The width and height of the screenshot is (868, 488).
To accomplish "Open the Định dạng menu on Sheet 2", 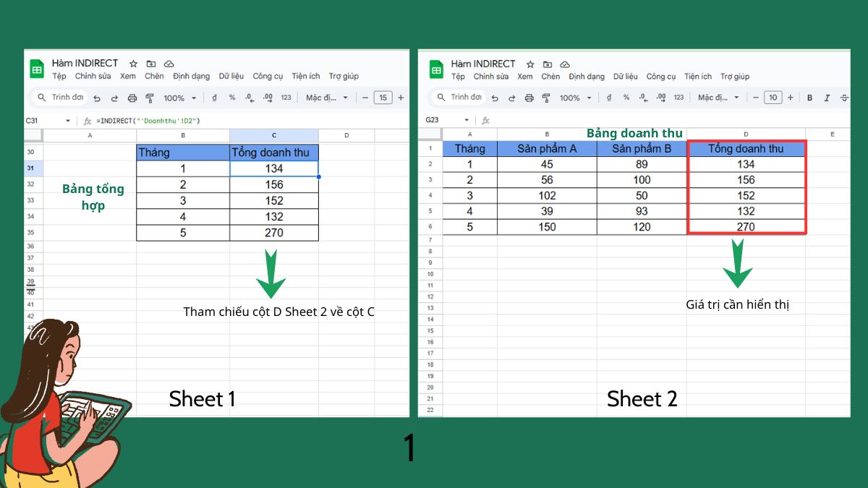I will click(x=588, y=76).
